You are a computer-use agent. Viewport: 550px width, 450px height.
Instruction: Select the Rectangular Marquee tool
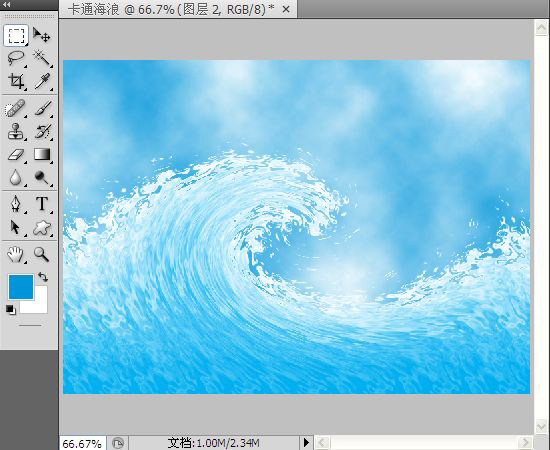(x=16, y=35)
